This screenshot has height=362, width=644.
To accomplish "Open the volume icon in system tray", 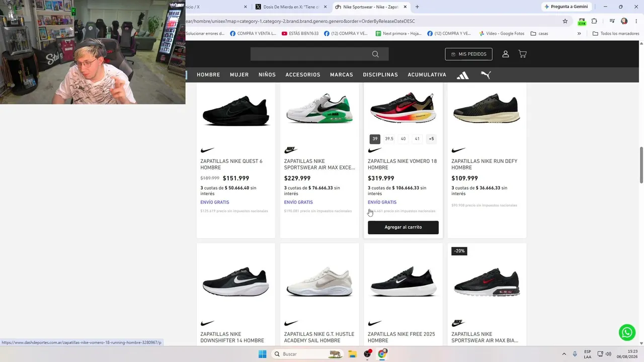I will (x=608, y=354).
